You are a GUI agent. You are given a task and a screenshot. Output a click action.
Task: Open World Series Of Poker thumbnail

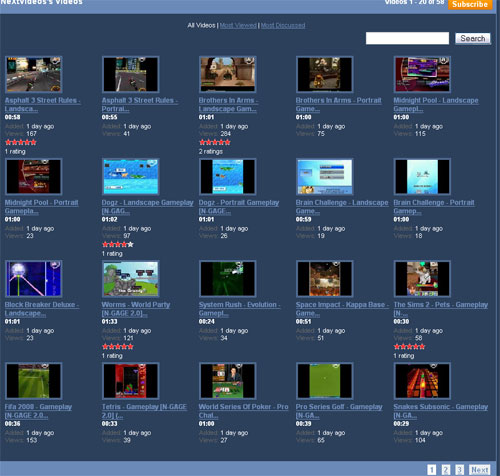click(228, 381)
